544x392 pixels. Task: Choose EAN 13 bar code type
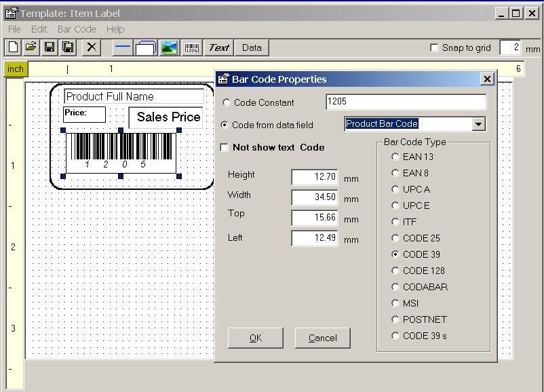[x=395, y=157]
